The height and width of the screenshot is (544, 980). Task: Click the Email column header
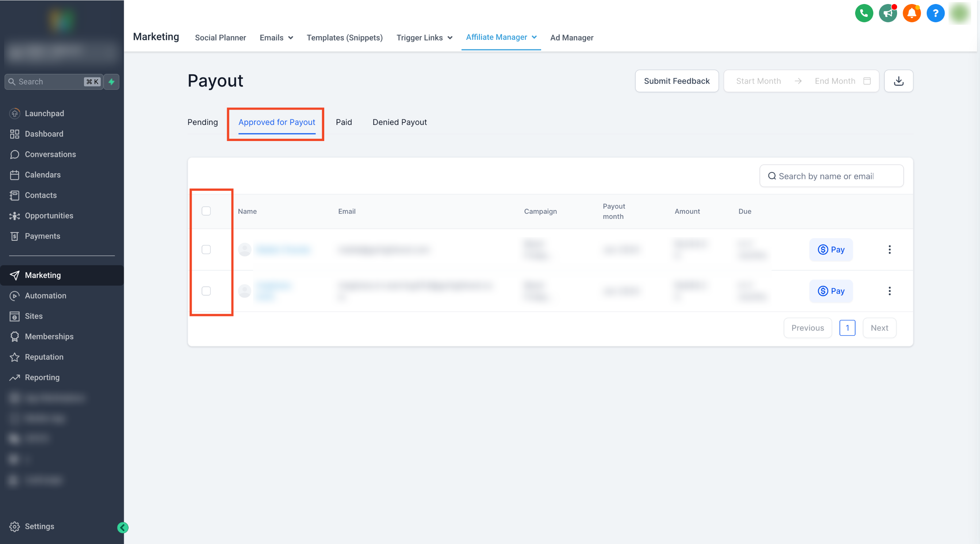347,211
